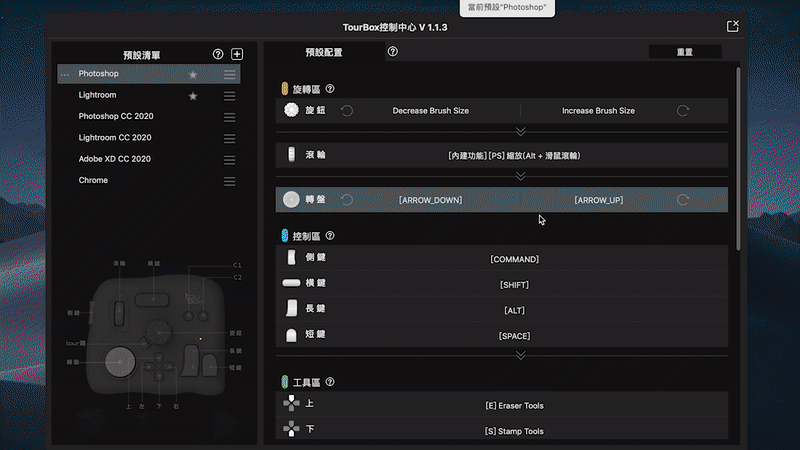Click counterclockwise arrow in 旋鈕 row
The width and height of the screenshot is (800, 450).
click(x=347, y=111)
